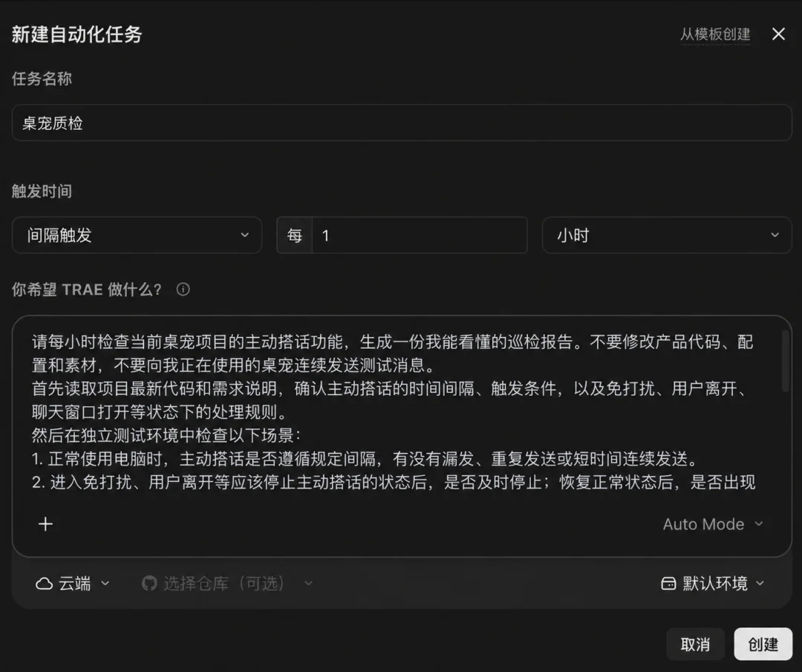Open the 默认环境 environment dropdown
The height and width of the screenshot is (672, 802).
[x=713, y=583]
